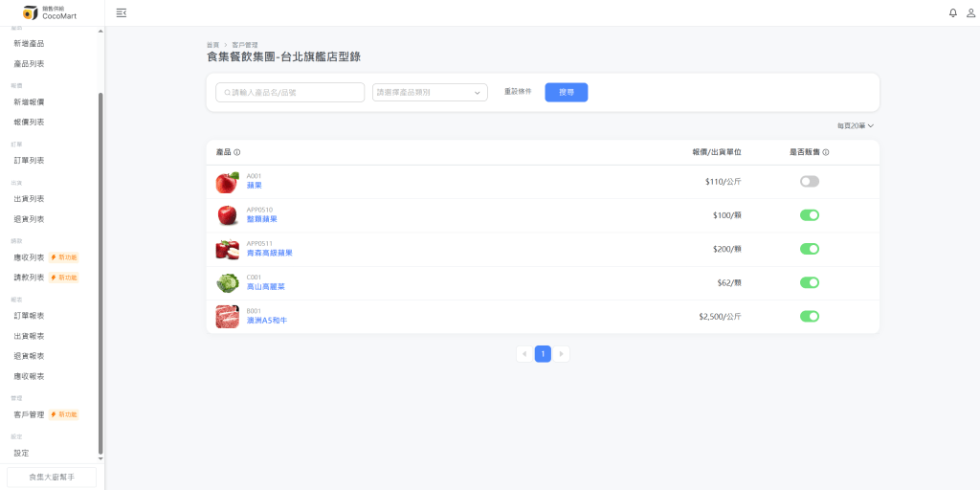
Task: Open 應收列表 in sidebar
Action: coord(29,257)
